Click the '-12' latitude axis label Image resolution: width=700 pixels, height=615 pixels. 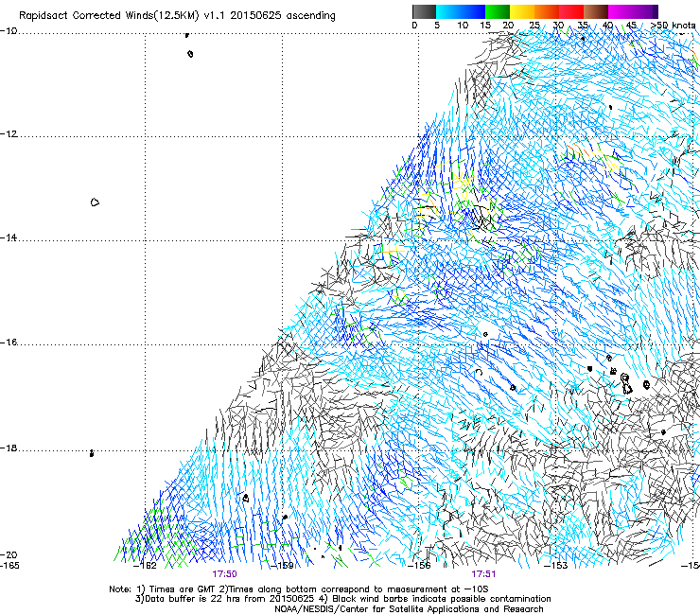click(9, 134)
